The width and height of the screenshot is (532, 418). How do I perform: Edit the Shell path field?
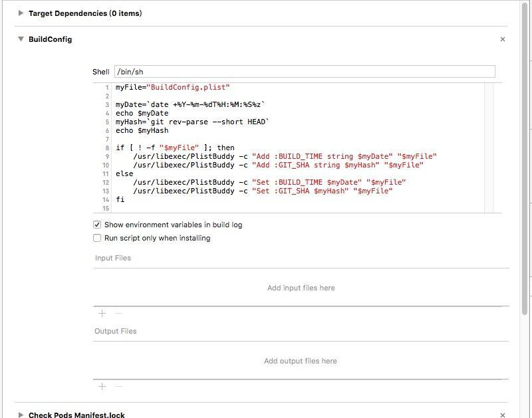coord(305,72)
